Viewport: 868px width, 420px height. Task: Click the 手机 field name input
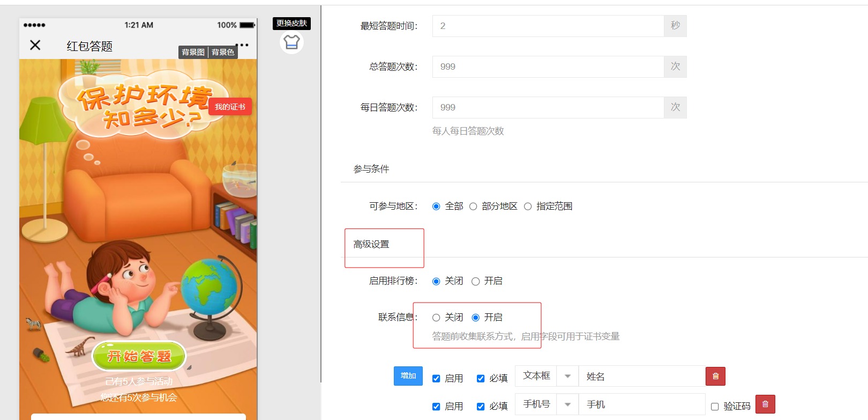642,404
